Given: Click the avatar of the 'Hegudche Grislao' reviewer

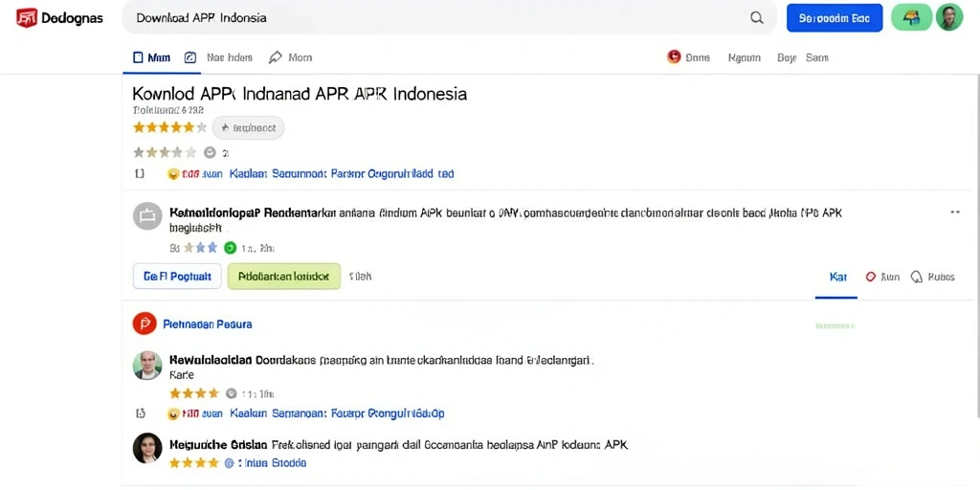Looking at the screenshot, I should [147, 448].
